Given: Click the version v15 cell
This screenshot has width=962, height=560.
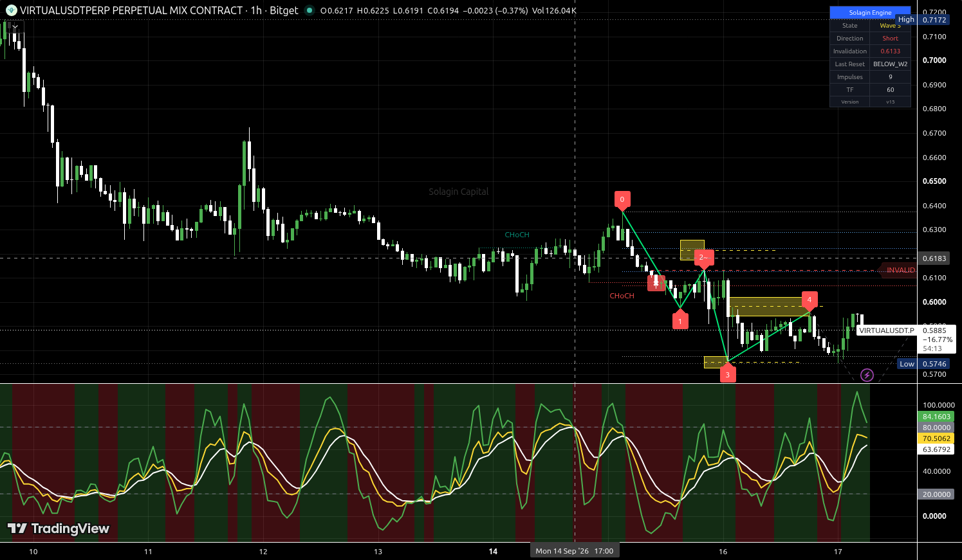Looking at the screenshot, I should coord(890,102).
